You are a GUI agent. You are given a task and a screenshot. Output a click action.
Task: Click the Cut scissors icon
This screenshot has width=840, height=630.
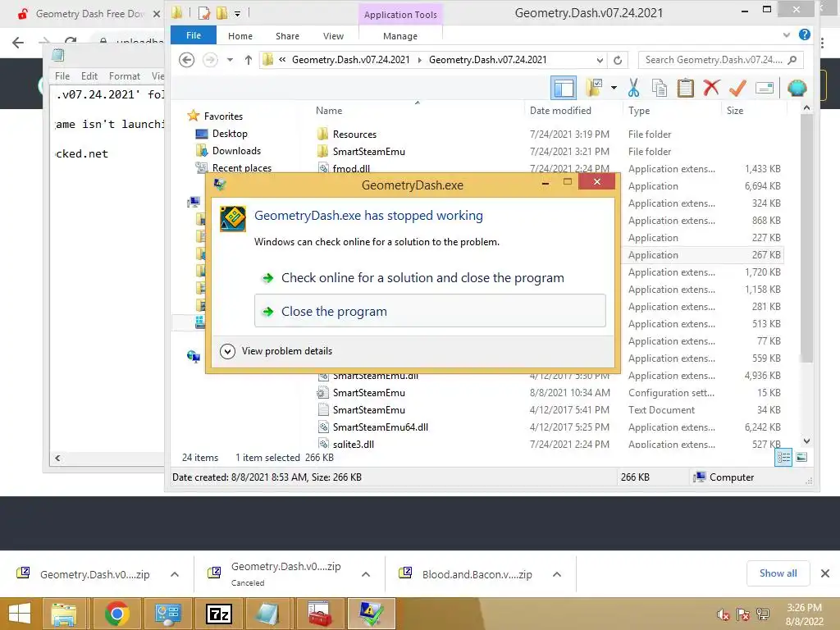coord(634,87)
